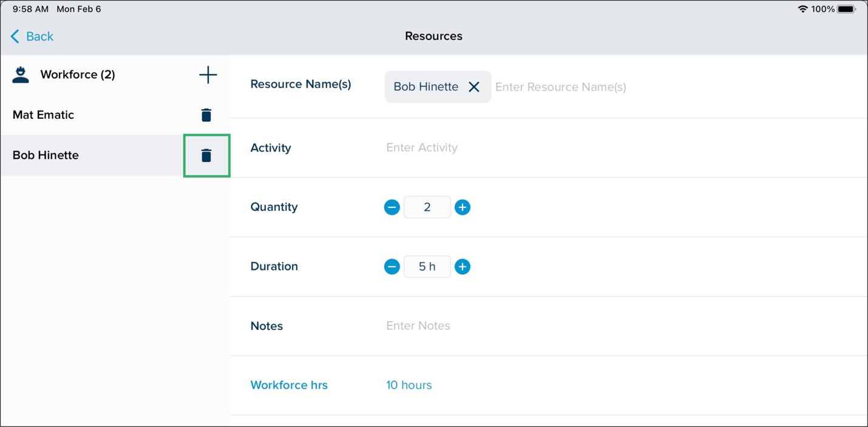Remove Bob Hinette chip from Resource Names
The height and width of the screenshot is (427, 868).
[x=474, y=87]
